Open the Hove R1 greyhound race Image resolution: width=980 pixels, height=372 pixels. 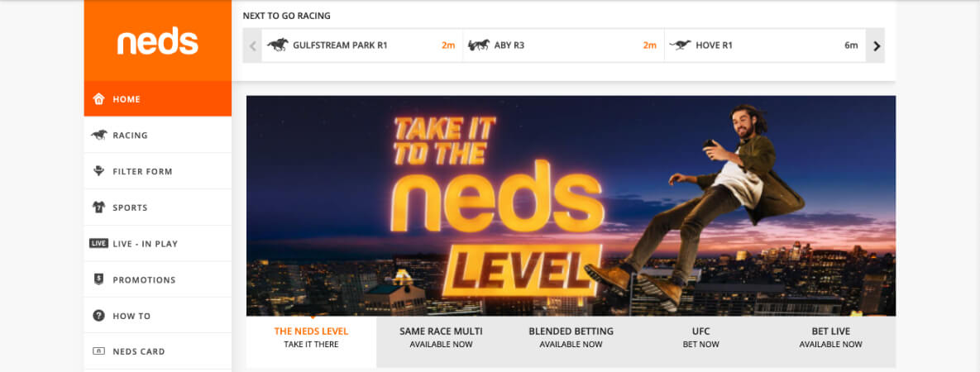[765, 45]
